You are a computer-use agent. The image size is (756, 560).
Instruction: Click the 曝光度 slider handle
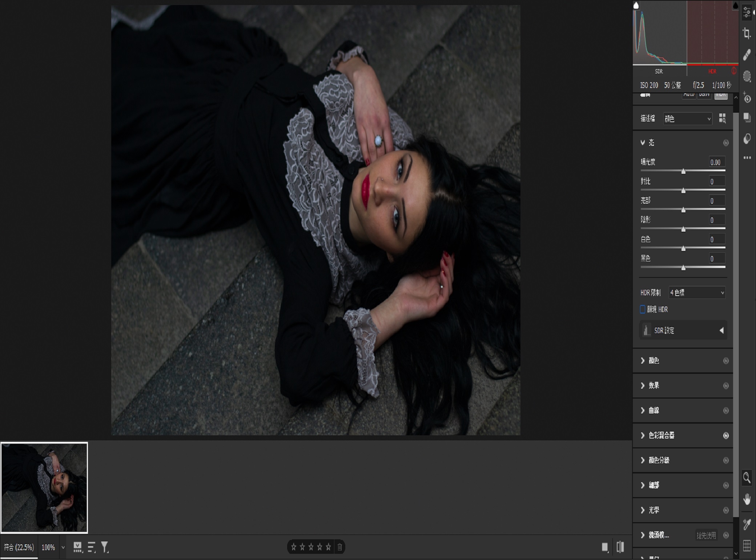click(683, 171)
